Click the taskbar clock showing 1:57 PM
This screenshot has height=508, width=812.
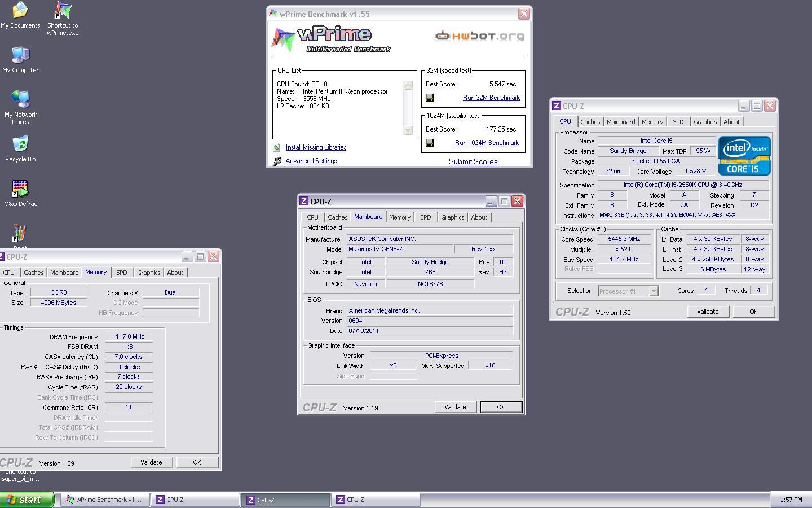click(791, 500)
